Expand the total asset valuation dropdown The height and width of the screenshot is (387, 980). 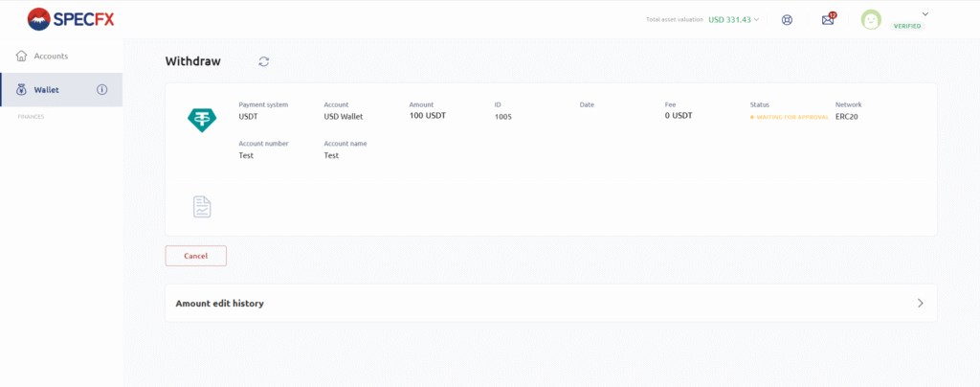pyautogui.click(x=757, y=19)
